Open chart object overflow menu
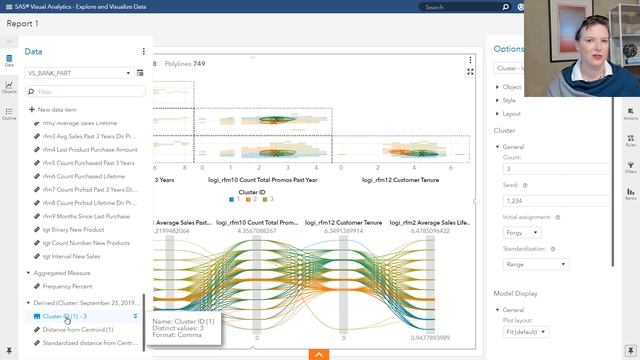 470,60
